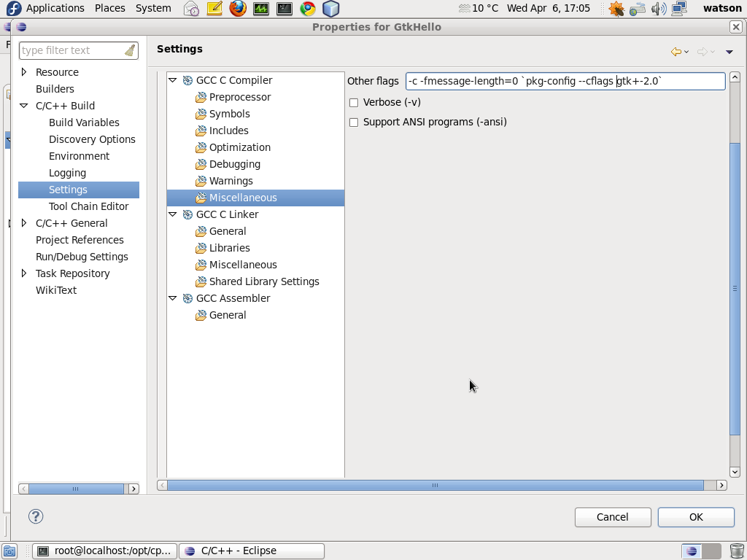Click sidebar horizontal scrollbar thumb
This screenshot has height=560, width=747.
click(76, 489)
